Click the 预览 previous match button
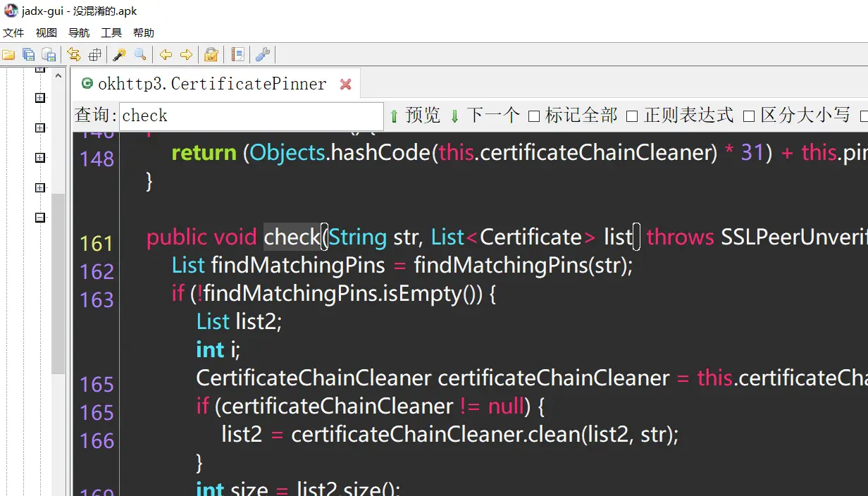This screenshot has width=868, height=496. click(x=415, y=116)
